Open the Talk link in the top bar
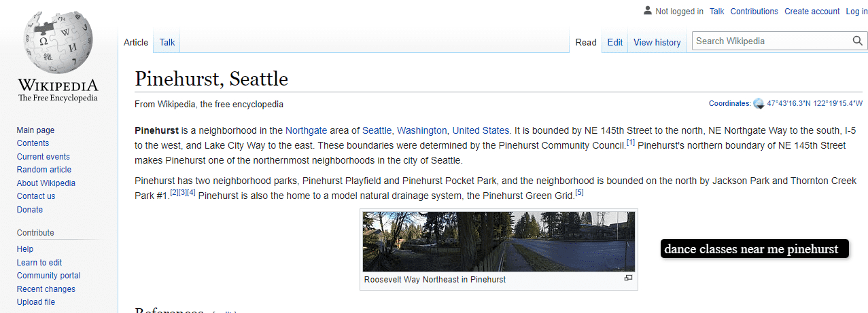The image size is (868, 313). click(x=717, y=12)
